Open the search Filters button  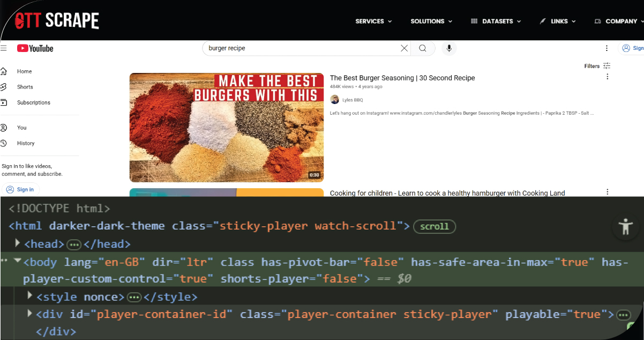pyautogui.click(x=597, y=66)
